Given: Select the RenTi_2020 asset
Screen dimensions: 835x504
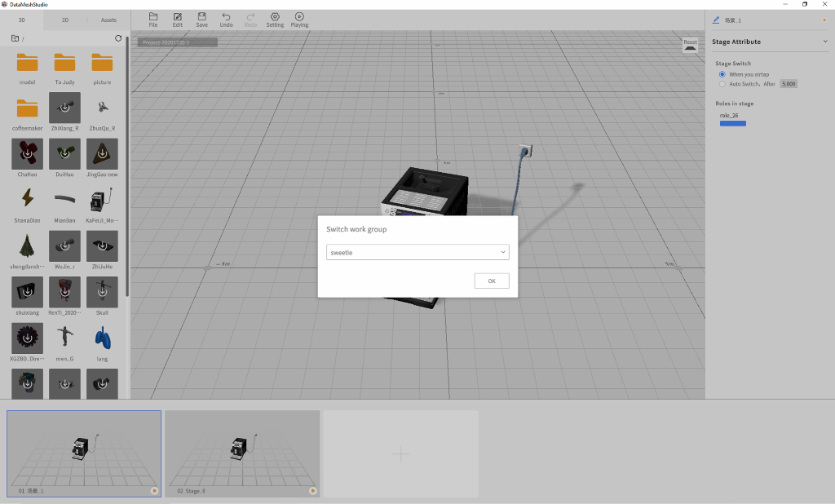Looking at the screenshot, I should click(64, 296).
